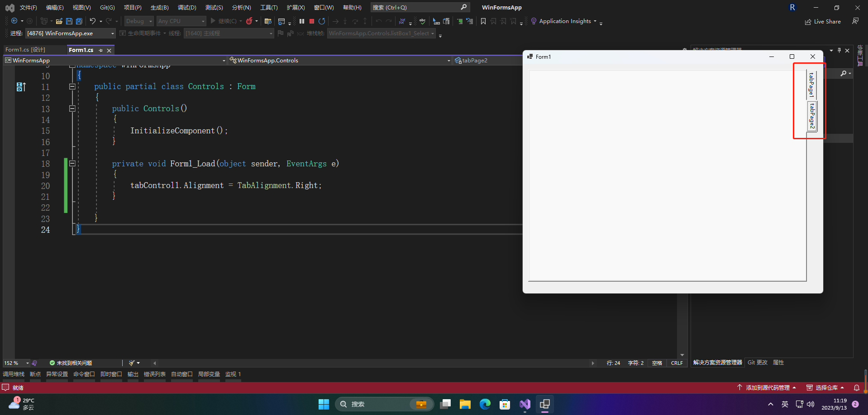
Task: Click the 搜索 (Ctrl+Q) search box
Action: (x=420, y=7)
